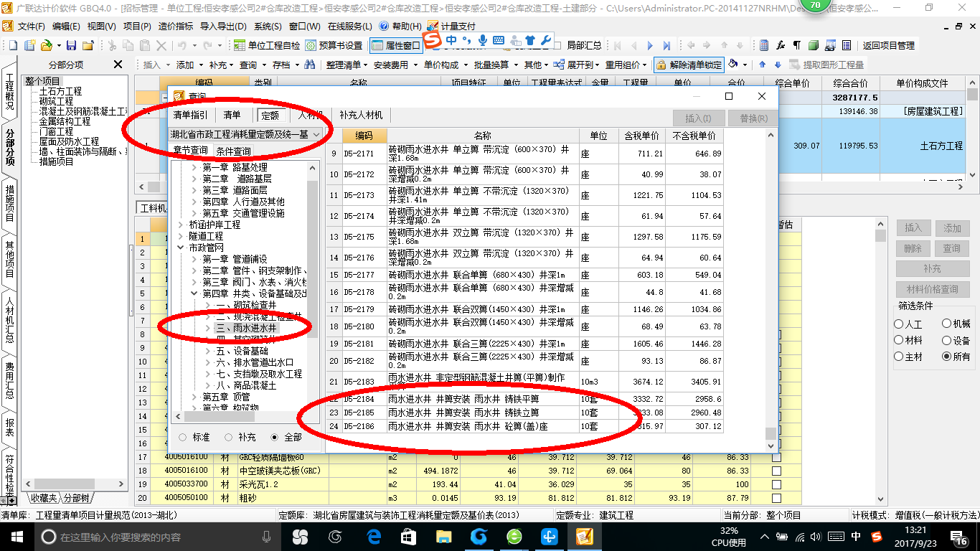Open Edge browser from the taskbar
The image size is (980, 551).
(x=373, y=536)
